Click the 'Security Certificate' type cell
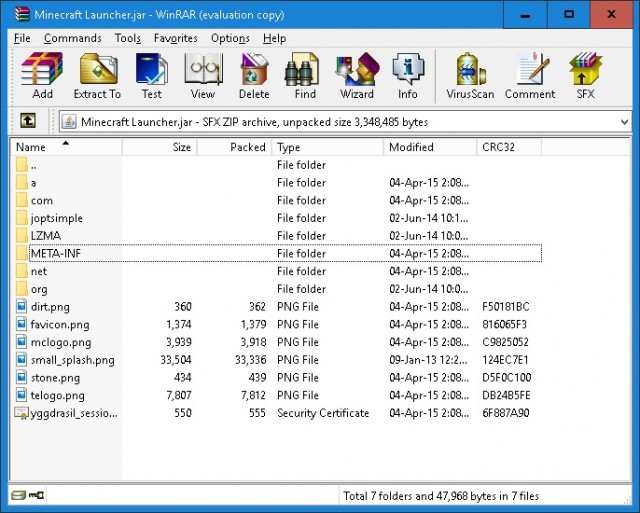 323,413
